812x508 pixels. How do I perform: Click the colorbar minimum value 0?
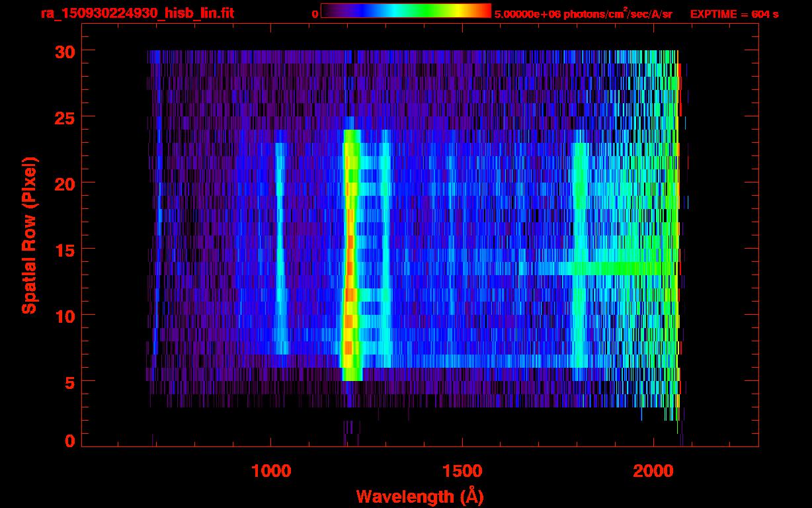tap(315, 14)
